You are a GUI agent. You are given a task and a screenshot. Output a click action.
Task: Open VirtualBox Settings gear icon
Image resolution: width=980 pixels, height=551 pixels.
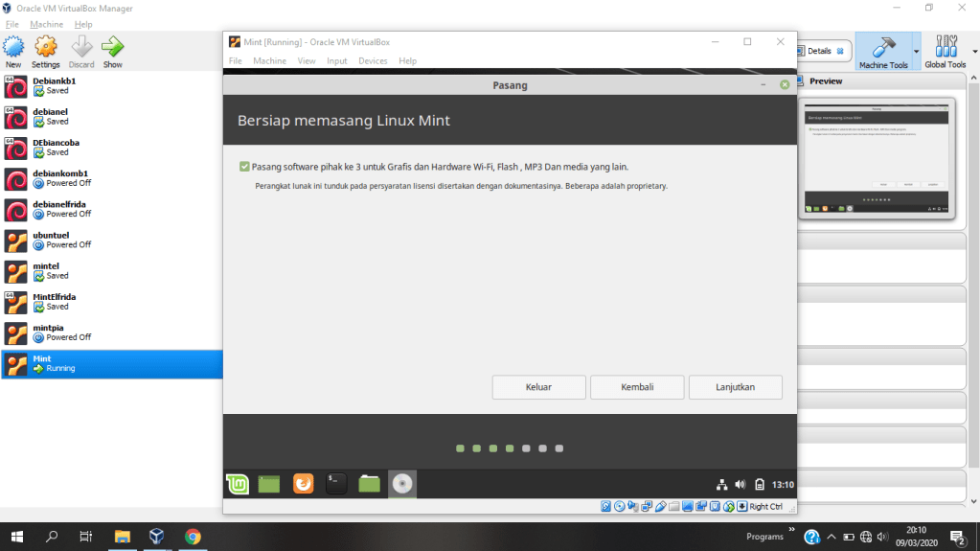point(45,52)
